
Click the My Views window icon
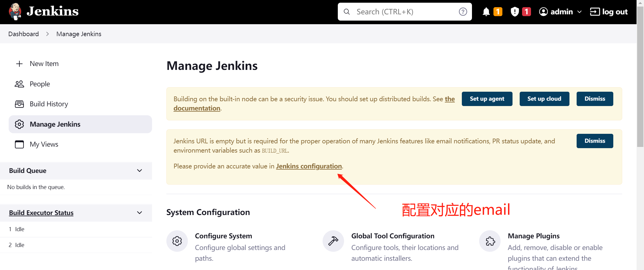pos(19,144)
